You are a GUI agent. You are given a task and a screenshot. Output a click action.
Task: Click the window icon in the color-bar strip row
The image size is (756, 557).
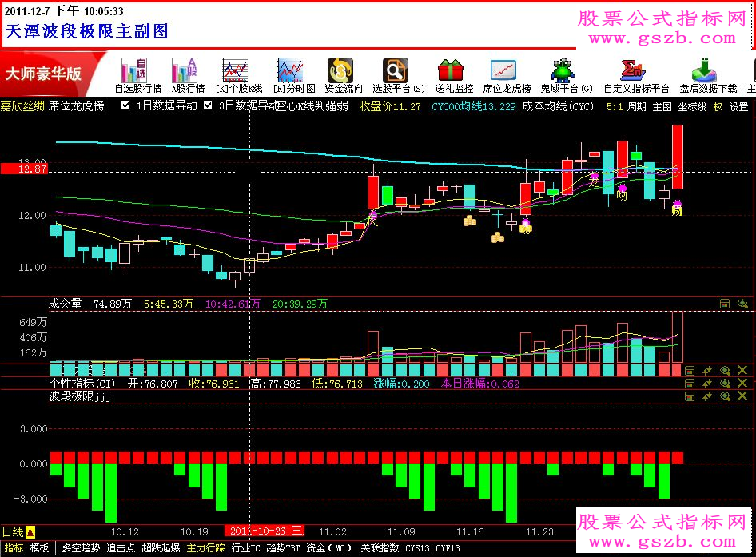tap(690, 370)
